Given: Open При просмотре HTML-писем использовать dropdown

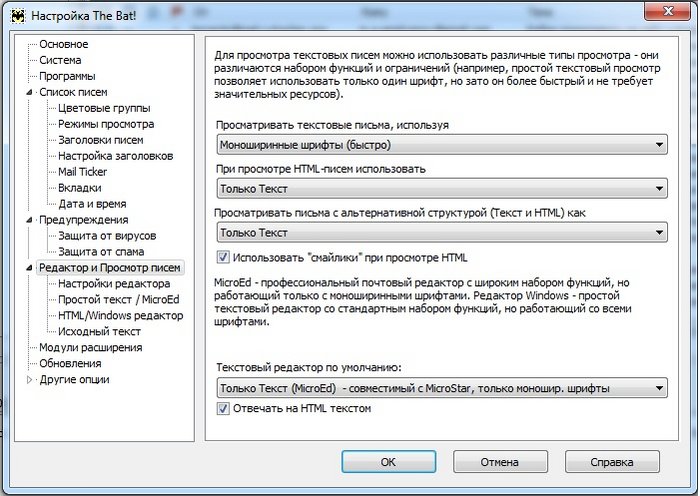Looking at the screenshot, I should point(442,189).
